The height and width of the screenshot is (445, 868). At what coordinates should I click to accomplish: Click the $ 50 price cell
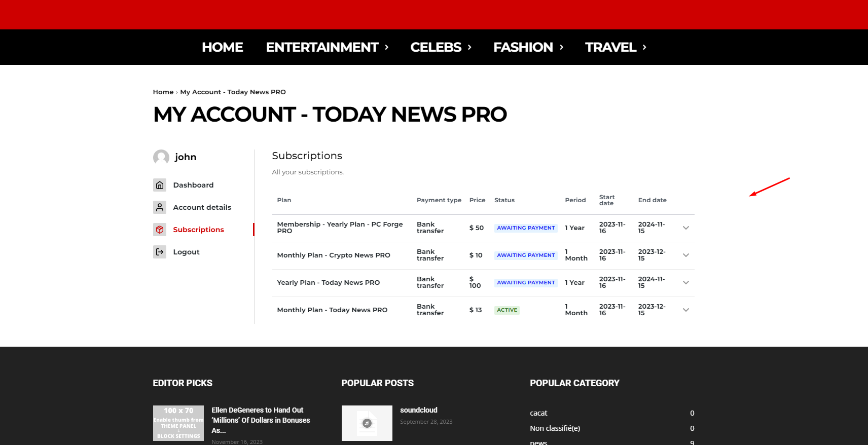point(477,228)
